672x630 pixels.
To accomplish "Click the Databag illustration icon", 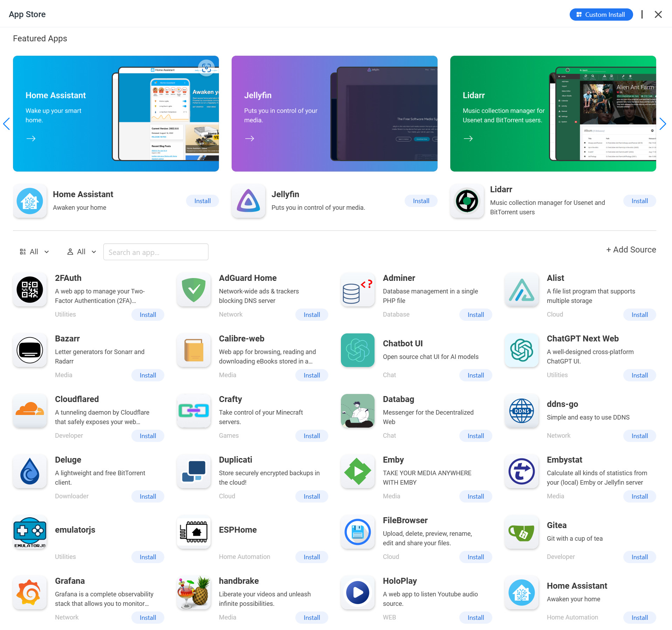I will (358, 411).
